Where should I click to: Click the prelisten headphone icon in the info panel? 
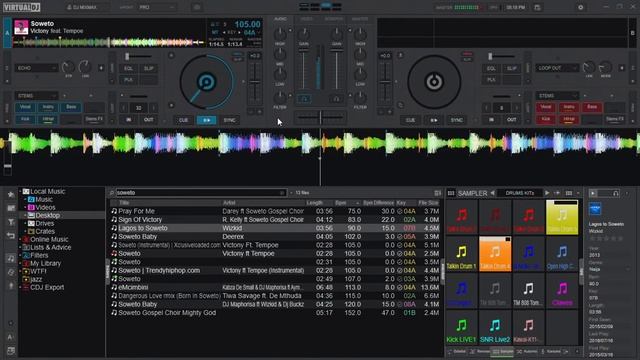616,193
